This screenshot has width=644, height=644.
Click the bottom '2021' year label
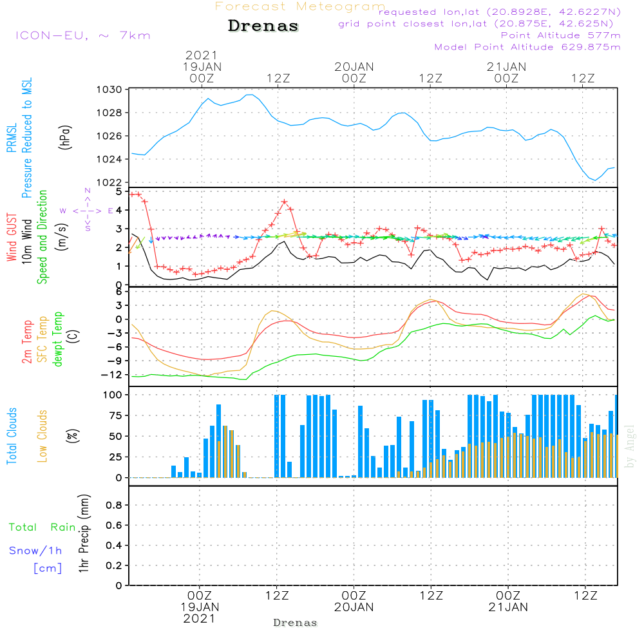point(199,618)
